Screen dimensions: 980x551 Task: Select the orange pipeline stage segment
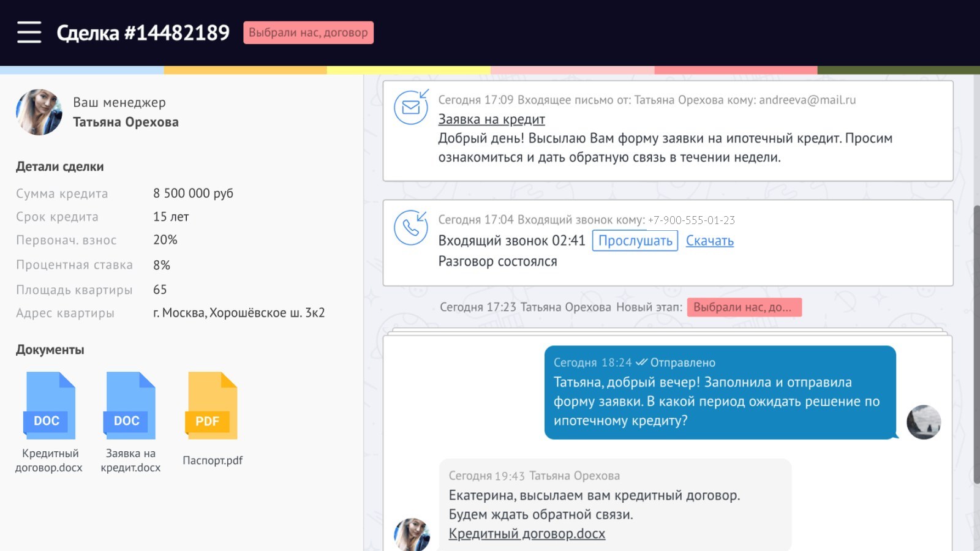click(x=245, y=70)
